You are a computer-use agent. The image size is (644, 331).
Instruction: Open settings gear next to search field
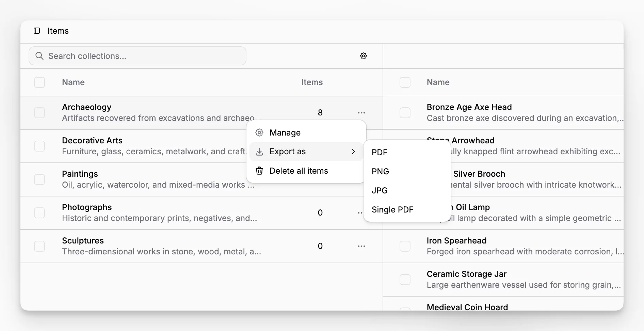tap(364, 56)
